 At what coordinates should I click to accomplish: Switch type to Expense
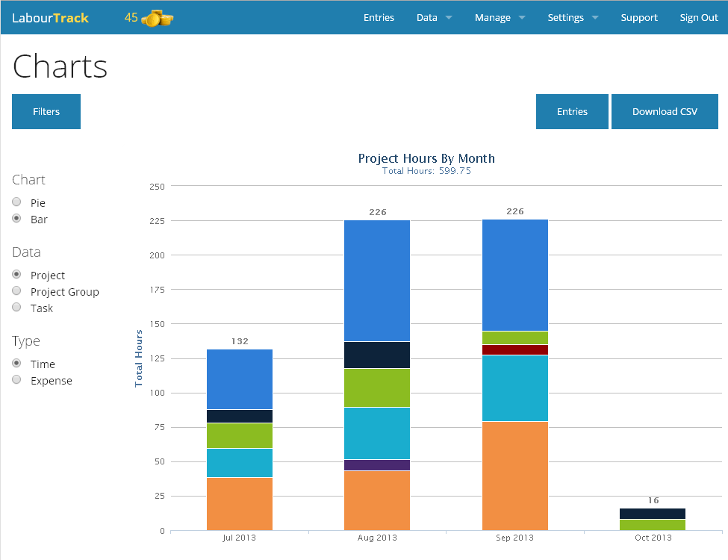point(16,380)
